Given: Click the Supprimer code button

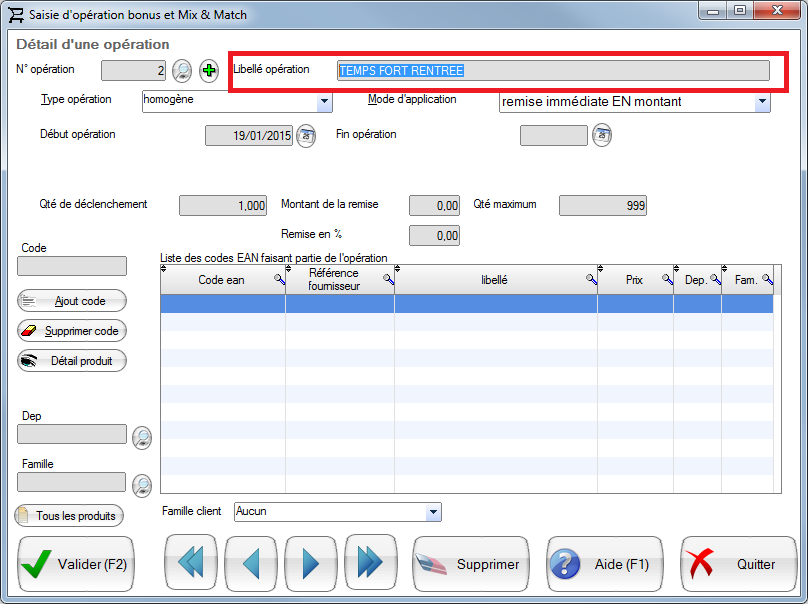Looking at the screenshot, I should tap(72, 331).
